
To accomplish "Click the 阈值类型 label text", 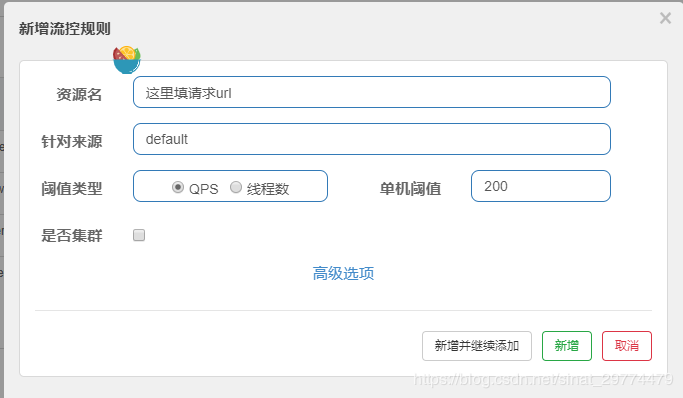I will pyautogui.click(x=71, y=189).
